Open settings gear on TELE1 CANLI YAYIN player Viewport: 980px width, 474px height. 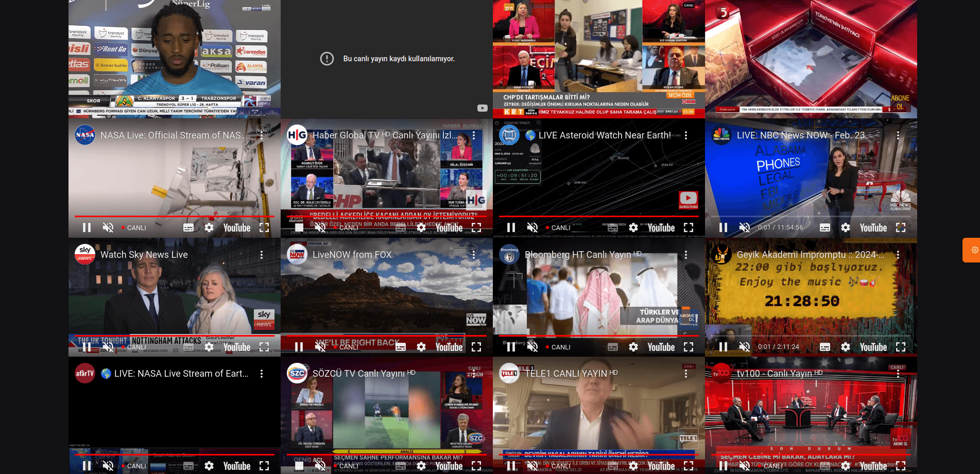click(633, 466)
